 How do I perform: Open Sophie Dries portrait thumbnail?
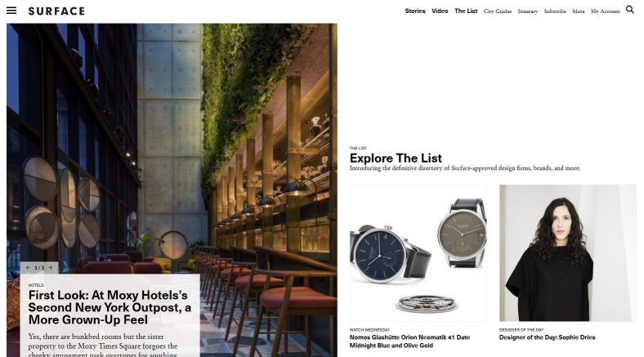(568, 252)
